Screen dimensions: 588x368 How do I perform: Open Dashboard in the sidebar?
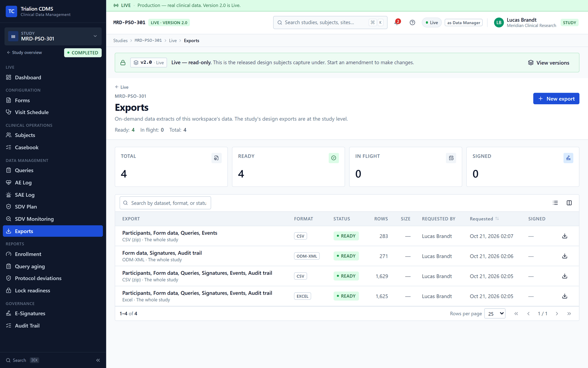[x=53, y=78]
